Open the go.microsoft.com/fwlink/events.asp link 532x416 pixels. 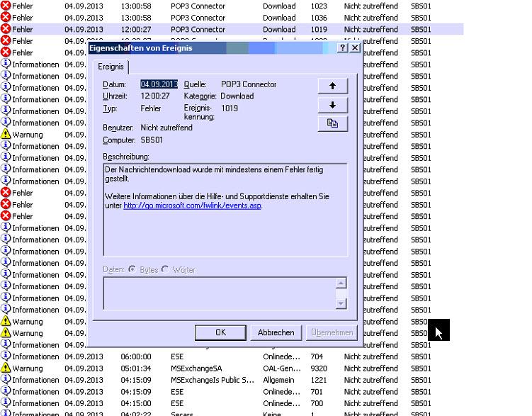(x=193, y=206)
